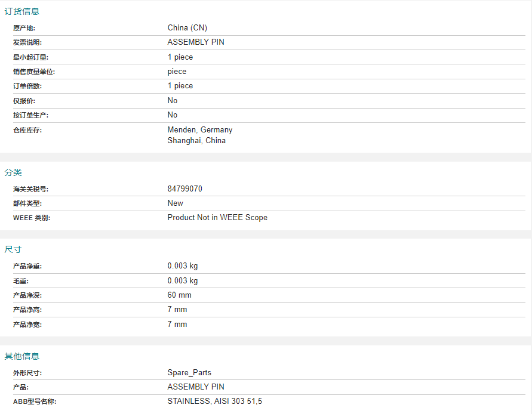The image size is (532, 414).
Task: Click the 仓库库存 label
Action: click(27, 130)
